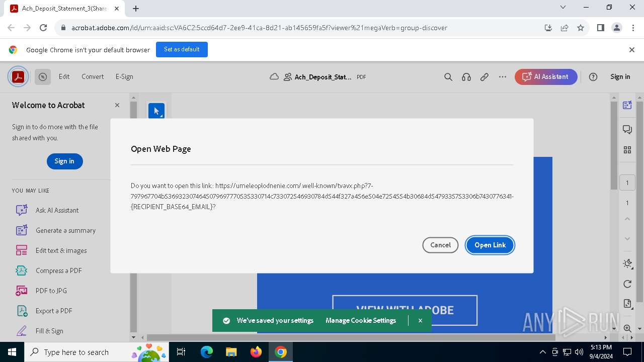Open File Explorer from the taskbar
This screenshot has width=644, height=362.
[231, 352]
